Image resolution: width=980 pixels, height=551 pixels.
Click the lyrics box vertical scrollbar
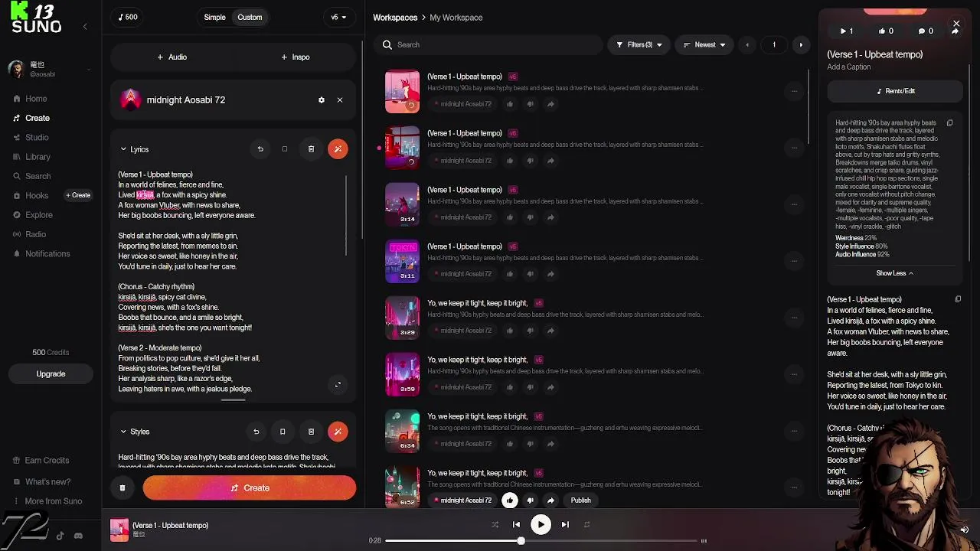[x=346, y=216]
